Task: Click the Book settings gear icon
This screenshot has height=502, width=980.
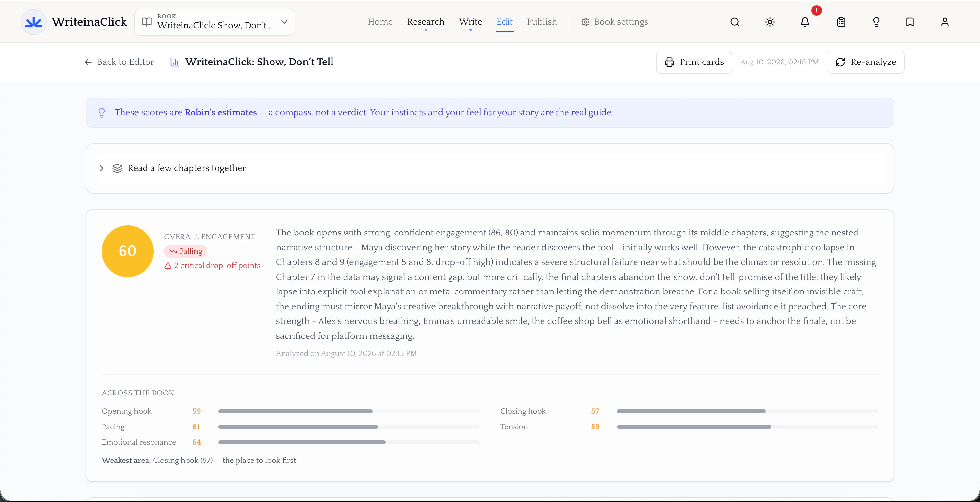Action: [x=586, y=22]
